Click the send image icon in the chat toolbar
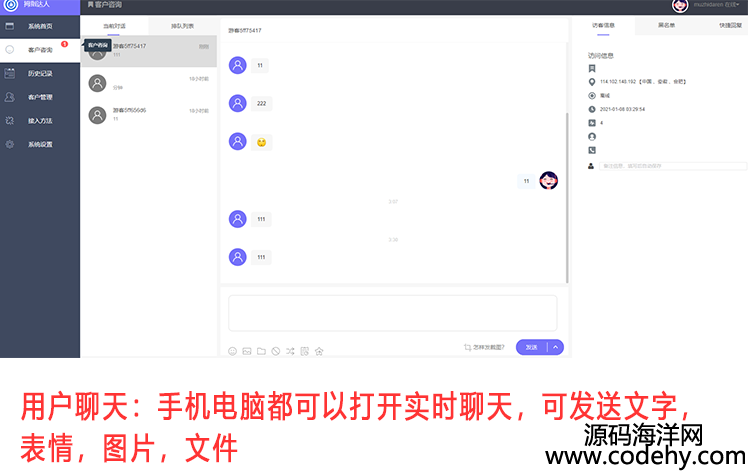750x476 pixels. click(247, 351)
